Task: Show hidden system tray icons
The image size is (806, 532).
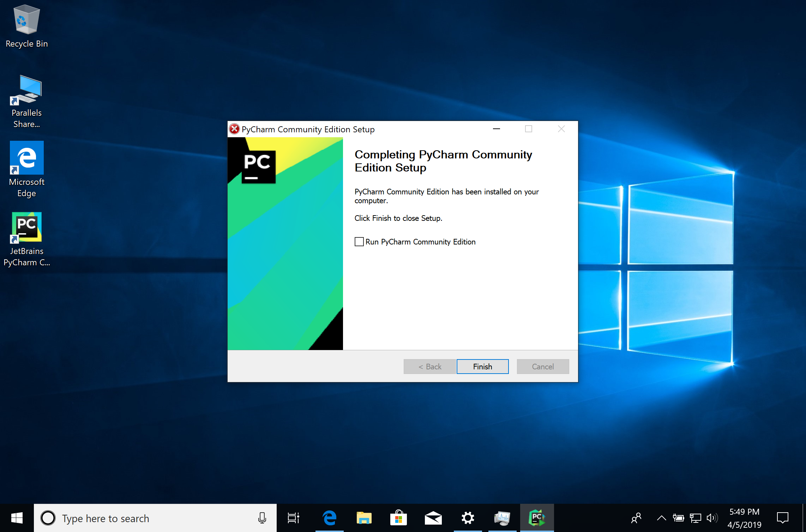Action: [661, 518]
